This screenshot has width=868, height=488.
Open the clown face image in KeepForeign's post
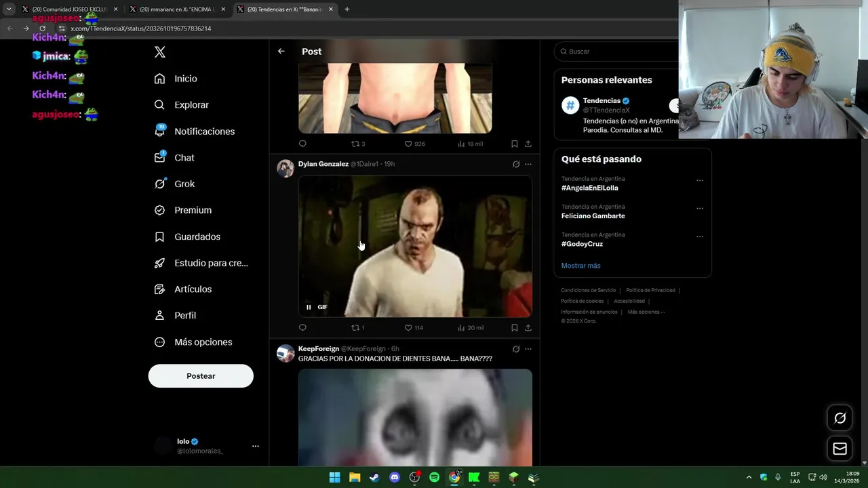(x=415, y=417)
